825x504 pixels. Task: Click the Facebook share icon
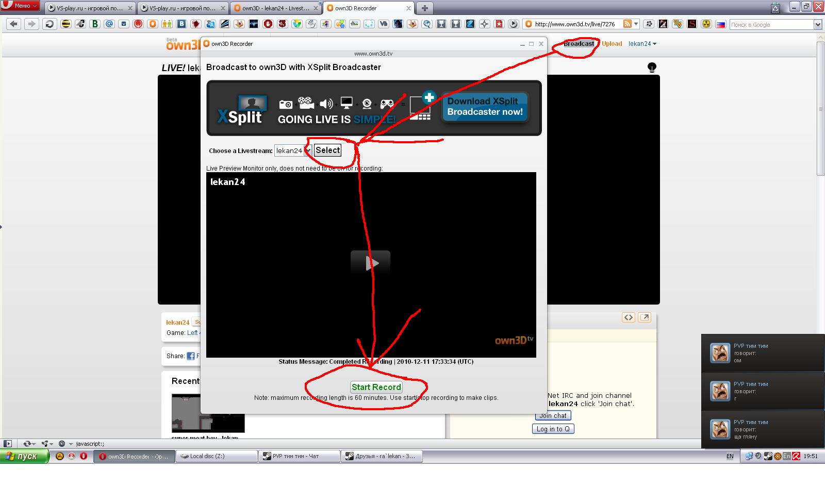191,356
